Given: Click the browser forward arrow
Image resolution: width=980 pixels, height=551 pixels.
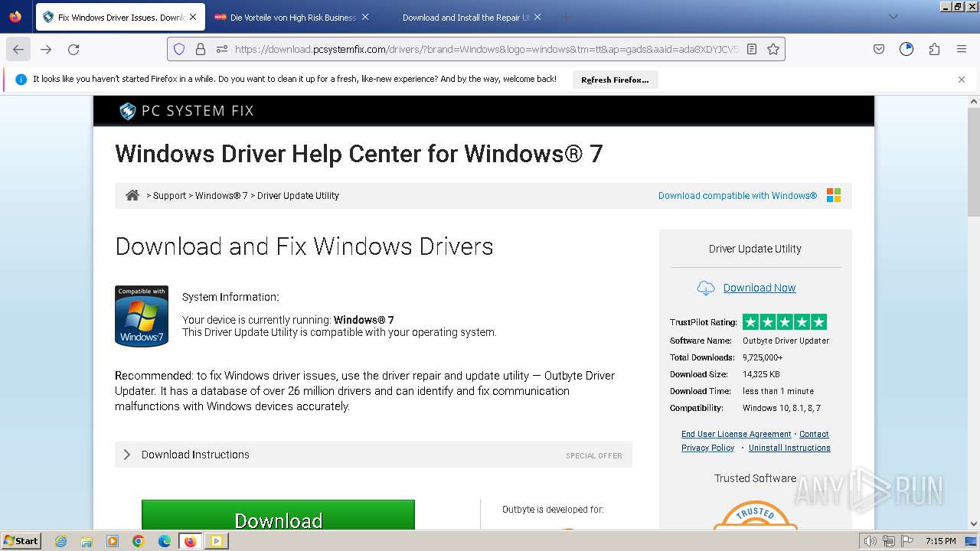Looking at the screenshot, I should (x=46, y=49).
